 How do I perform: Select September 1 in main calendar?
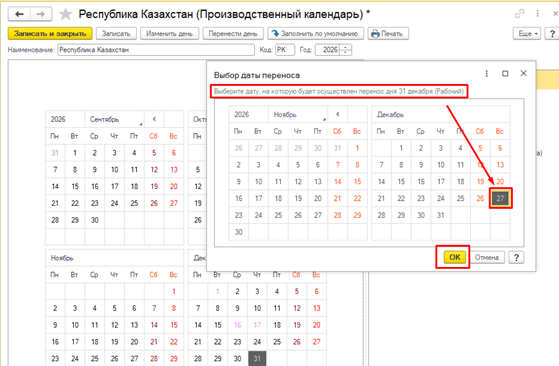[x=75, y=153]
